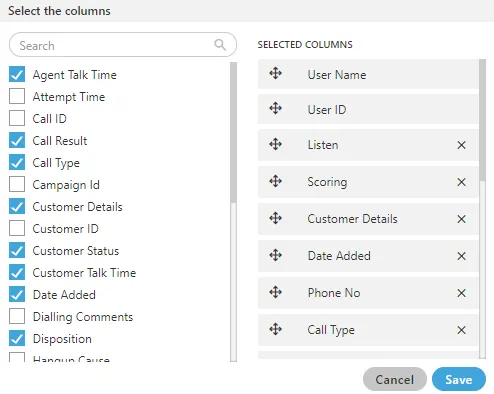Click the search magnifier icon
Viewport: 494px width, 394px height.
(220, 44)
